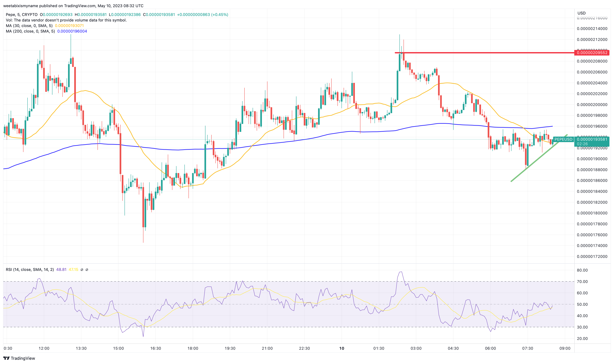614x364 pixels.
Task: Click the close value C0.00000193581 in legend
Action: click(159, 14)
